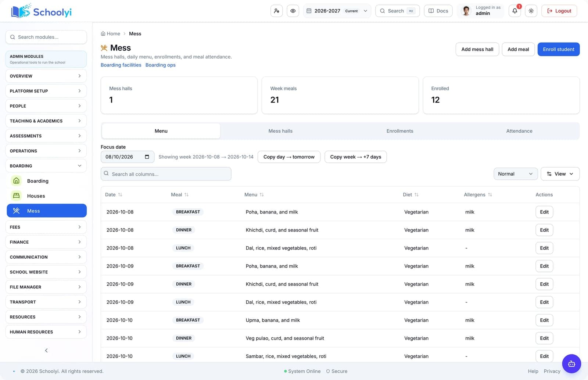Image resolution: width=588 pixels, height=380 pixels.
Task: Expand the TRANSPORT sidebar section
Action: tap(46, 302)
